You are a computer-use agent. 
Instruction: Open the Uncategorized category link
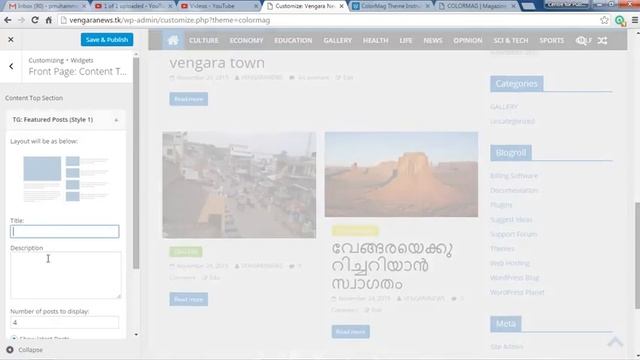point(512,121)
